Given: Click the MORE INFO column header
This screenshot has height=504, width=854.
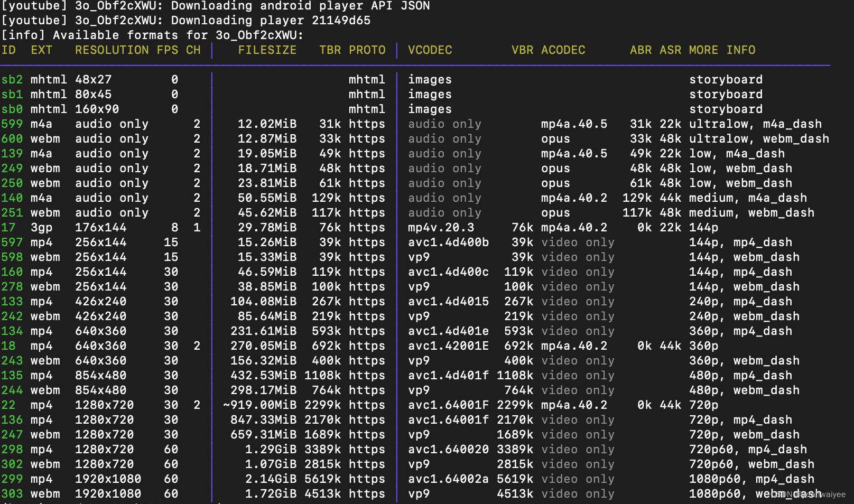Looking at the screenshot, I should [722, 50].
